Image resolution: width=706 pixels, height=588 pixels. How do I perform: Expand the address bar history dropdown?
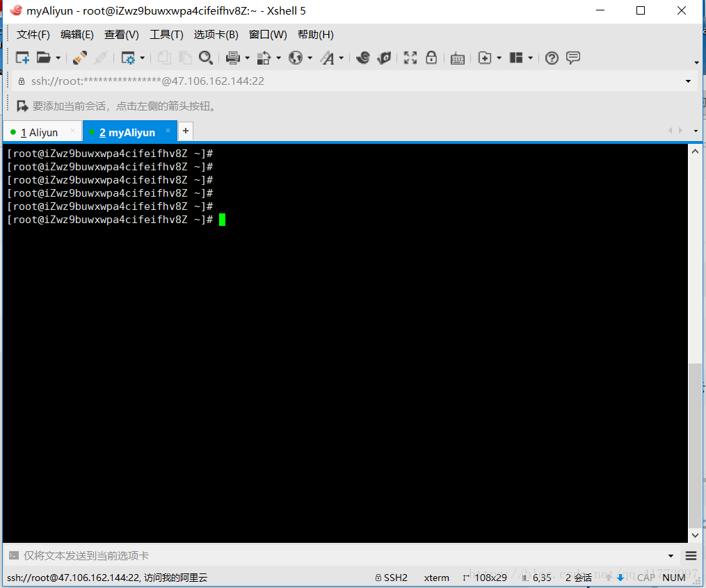(x=688, y=81)
